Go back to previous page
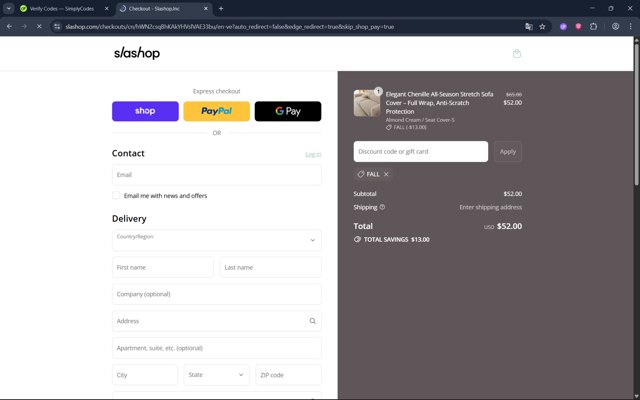The height and width of the screenshot is (400, 640). coord(9,27)
